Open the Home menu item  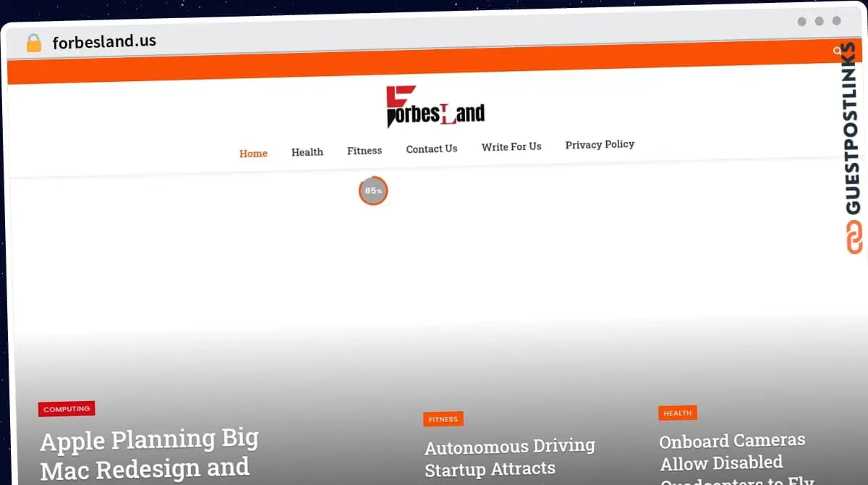[x=253, y=153]
